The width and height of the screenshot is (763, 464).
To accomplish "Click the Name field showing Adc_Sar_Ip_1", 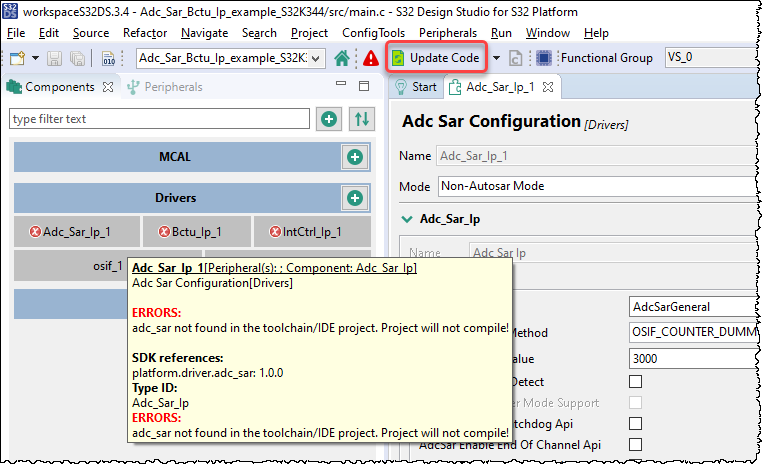I will click(599, 156).
